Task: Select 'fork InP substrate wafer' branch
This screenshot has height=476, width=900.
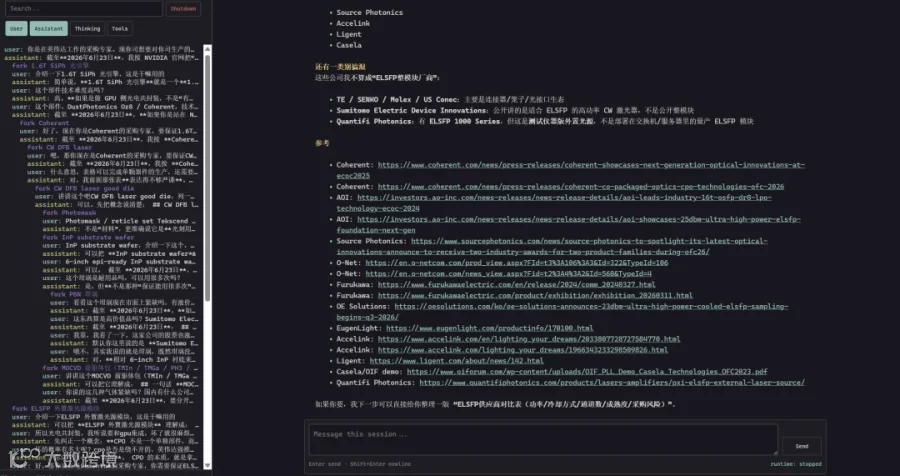Action: point(88,237)
